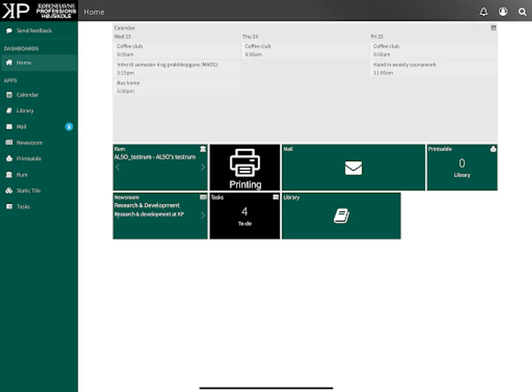This screenshot has height=392, width=532.
Task: Click the Rum building icon in sidebar
Action: click(x=9, y=175)
